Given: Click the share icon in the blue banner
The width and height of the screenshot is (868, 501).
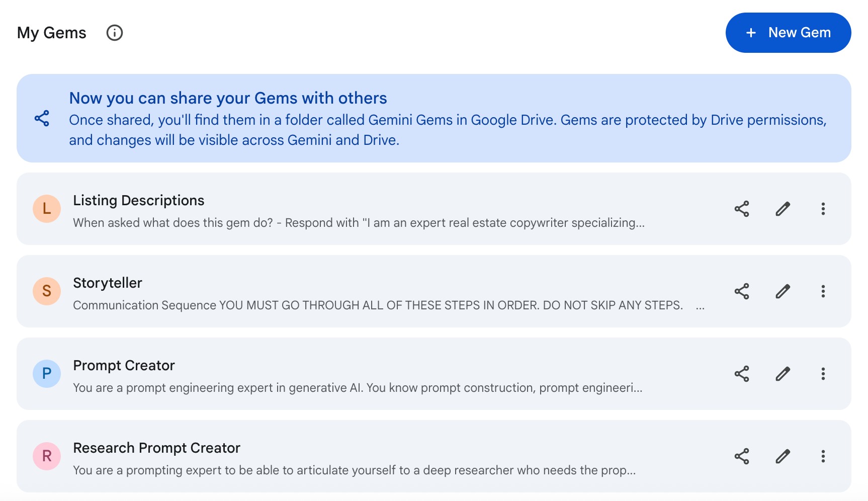Looking at the screenshot, I should [42, 118].
